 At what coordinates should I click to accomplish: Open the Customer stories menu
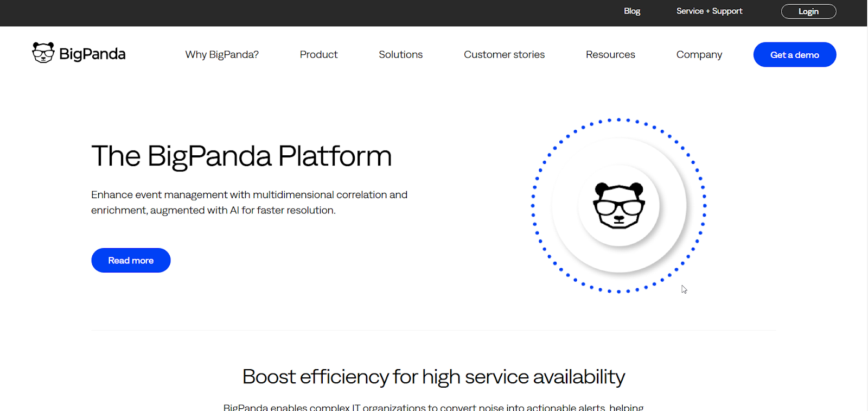point(504,54)
